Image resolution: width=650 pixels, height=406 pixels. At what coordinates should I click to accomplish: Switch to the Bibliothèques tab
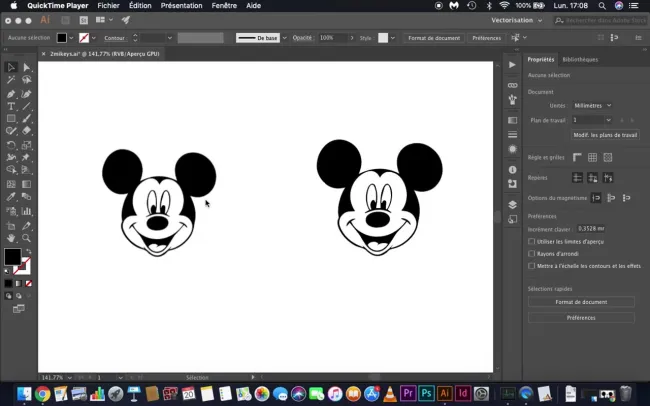[x=580, y=59]
